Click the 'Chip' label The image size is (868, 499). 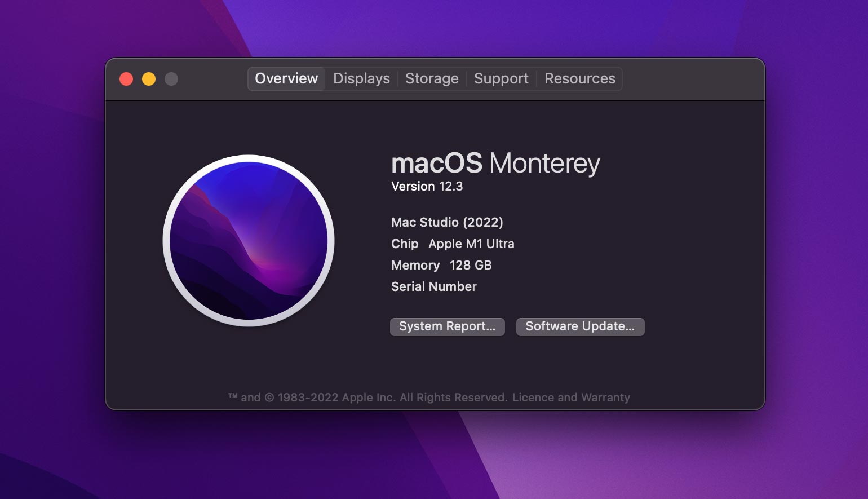(405, 244)
